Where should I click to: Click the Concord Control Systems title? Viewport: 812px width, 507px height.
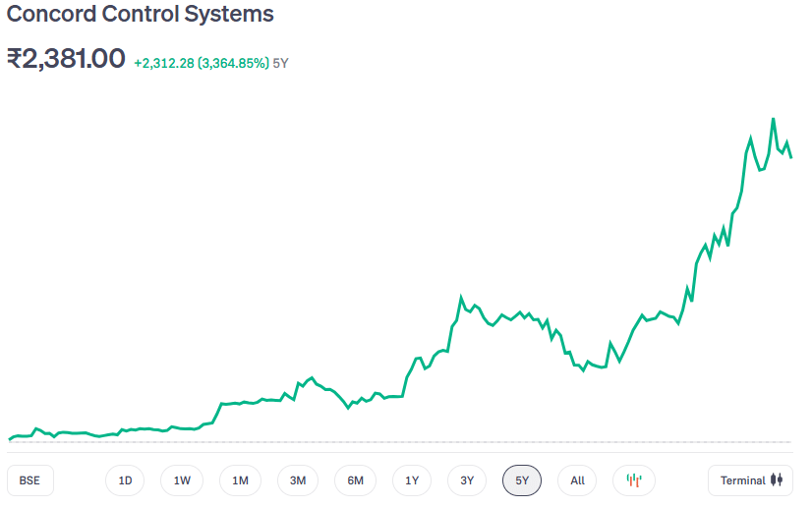141,15
